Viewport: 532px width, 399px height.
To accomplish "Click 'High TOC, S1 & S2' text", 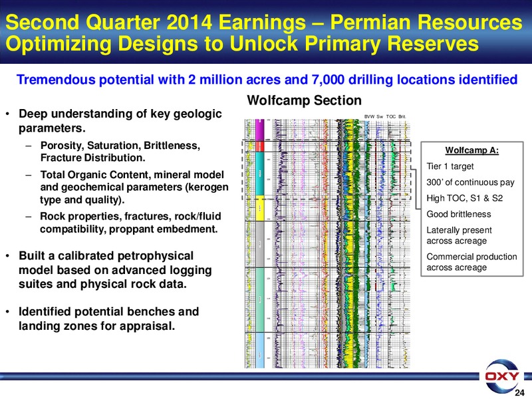I will click(464, 198).
